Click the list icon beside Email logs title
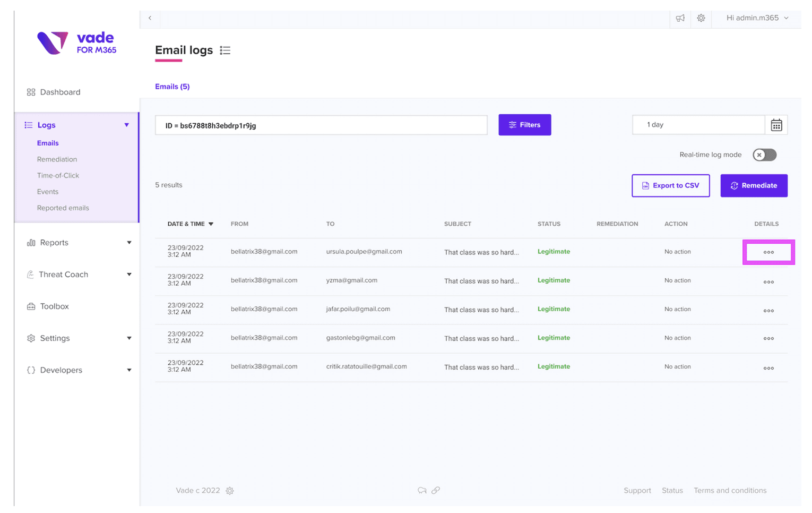Viewport: 812px width, 513px height. (x=225, y=50)
